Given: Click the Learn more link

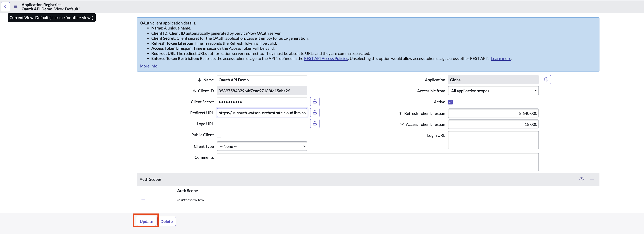Looking at the screenshot, I should (x=501, y=59).
